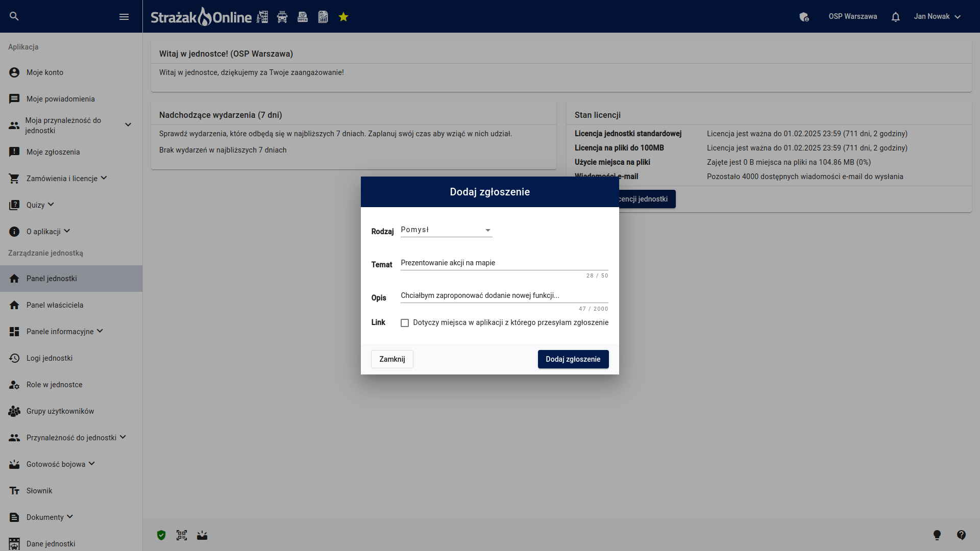The width and height of the screenshot is (980, 551).
Task: Click the lightbulb idea icon
Action: 937,535
